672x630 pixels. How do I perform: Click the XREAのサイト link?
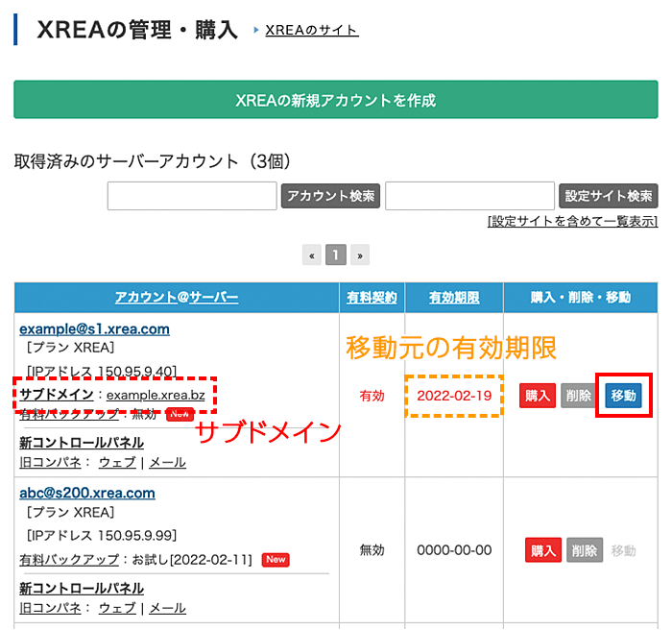[x=311, y=30]
